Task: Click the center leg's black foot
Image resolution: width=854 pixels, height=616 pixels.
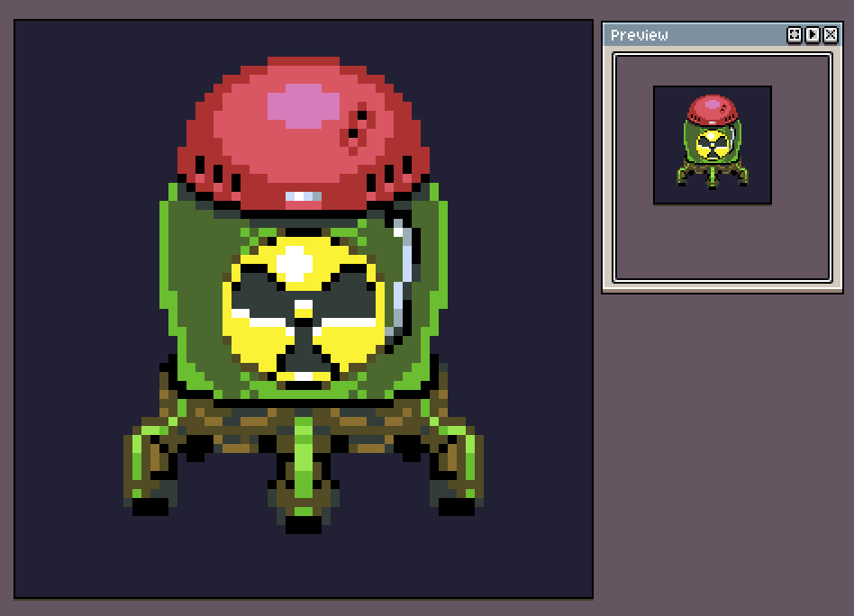Action: pyautogui.click(x=304, y=524)
